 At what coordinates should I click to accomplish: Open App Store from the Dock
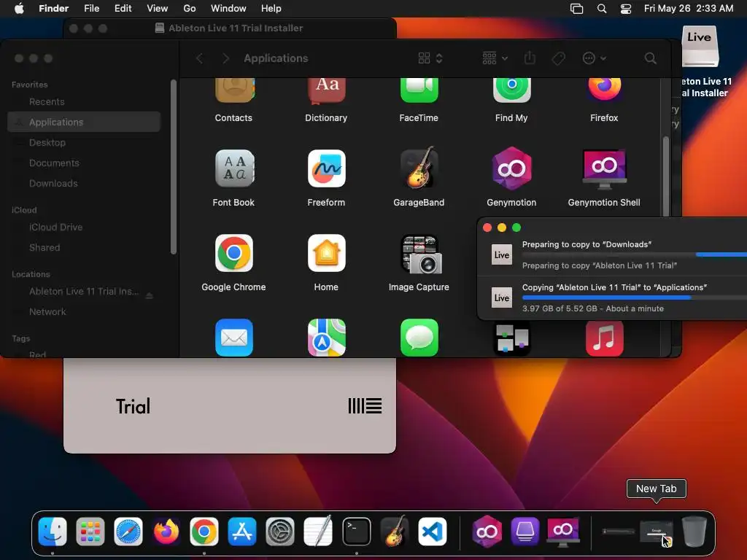242,531
